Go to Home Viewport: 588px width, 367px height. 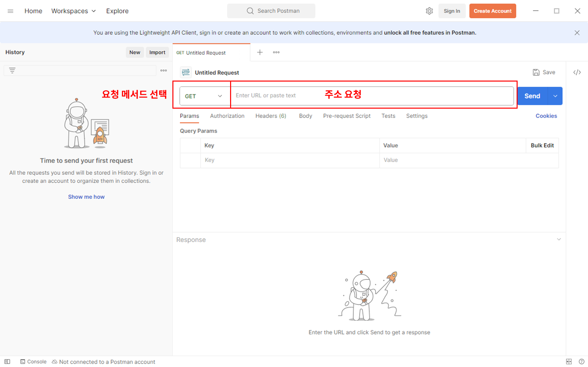33,11
